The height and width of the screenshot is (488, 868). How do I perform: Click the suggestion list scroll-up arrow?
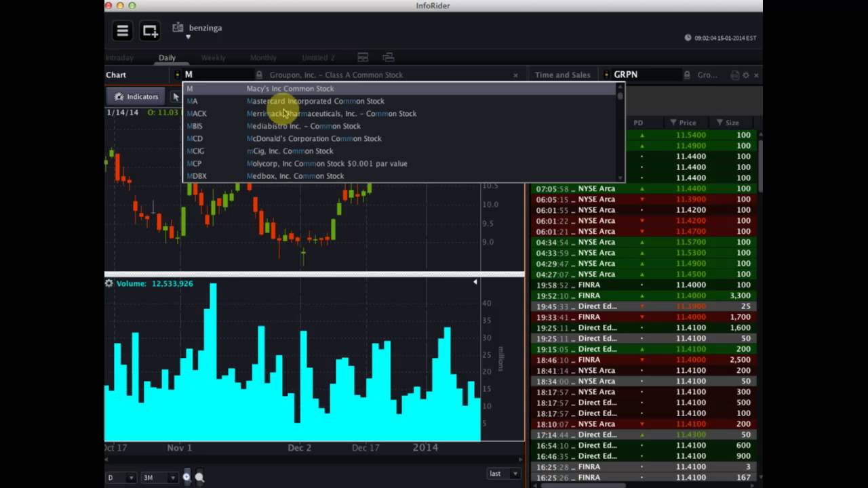coord(620,87)
